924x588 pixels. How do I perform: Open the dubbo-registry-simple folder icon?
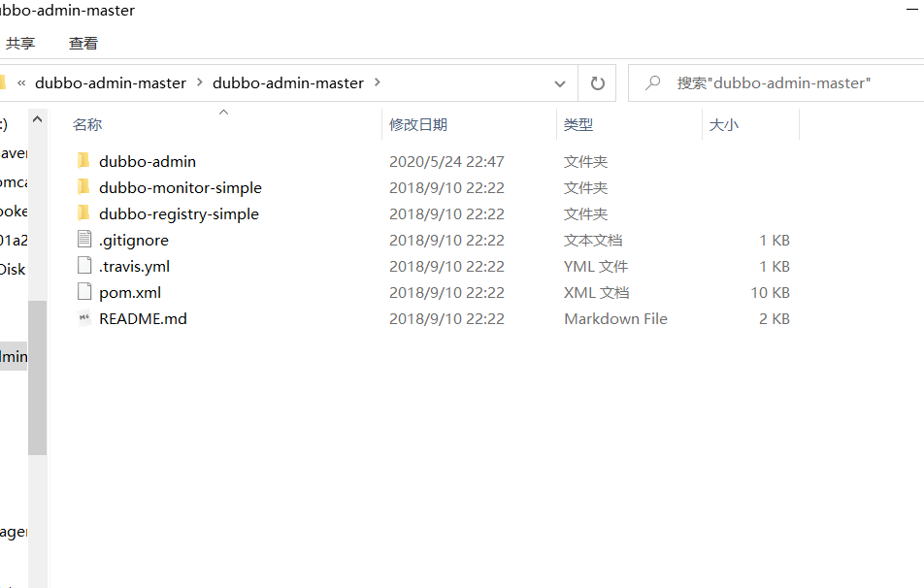pyautogui.click(x=83, y=213)
